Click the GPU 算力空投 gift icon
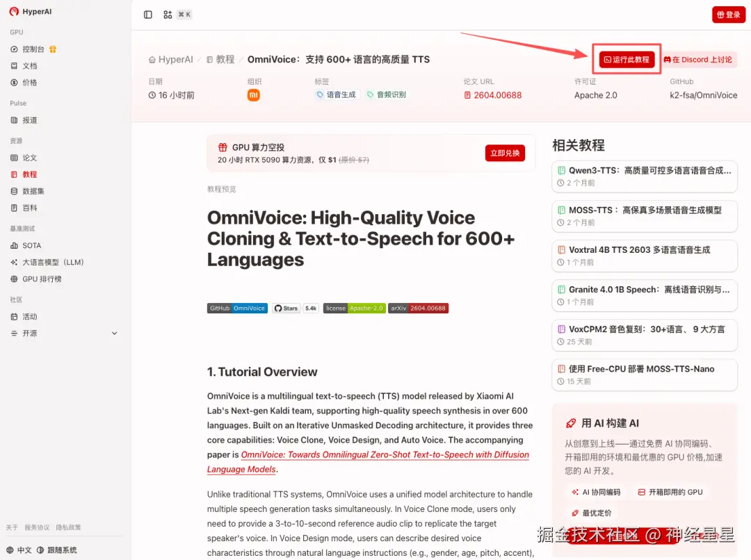Screen dimensions: 751x560 click(223, 147)
